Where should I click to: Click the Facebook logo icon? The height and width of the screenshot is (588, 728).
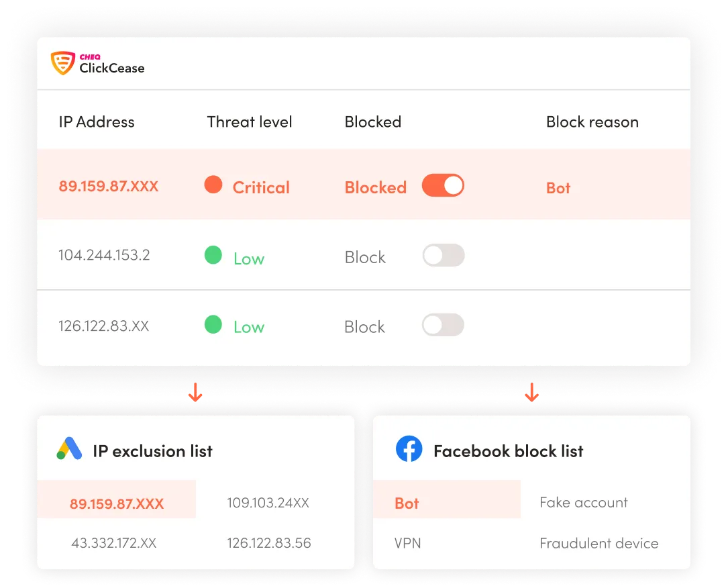tap(409, 449)
